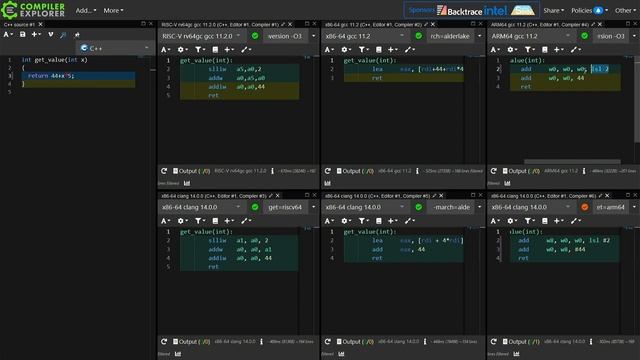Image resolution: width=640 pixels, height=360 pixels.
Task: Click options field reading 'get=riscv64'
Action: pos(286,207)
